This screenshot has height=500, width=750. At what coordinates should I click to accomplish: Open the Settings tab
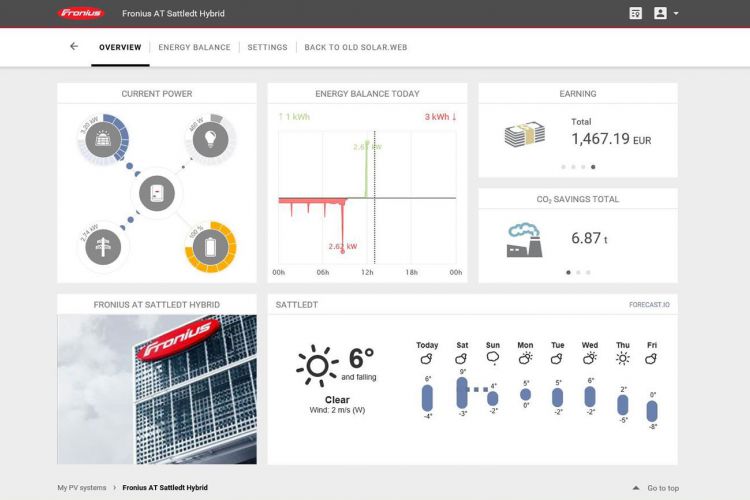coord(267,47)
